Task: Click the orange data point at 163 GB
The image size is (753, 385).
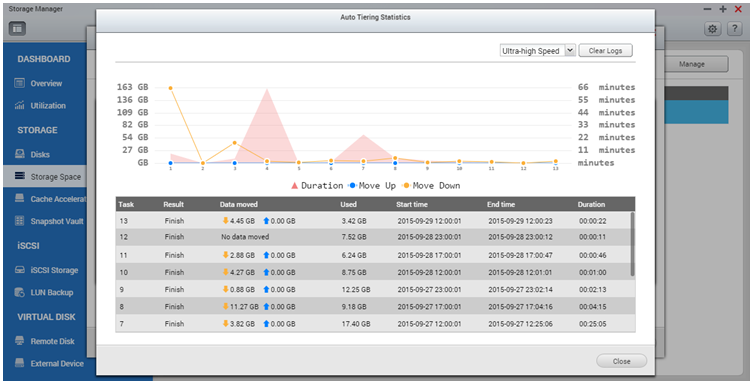Action: click(170, 88)
